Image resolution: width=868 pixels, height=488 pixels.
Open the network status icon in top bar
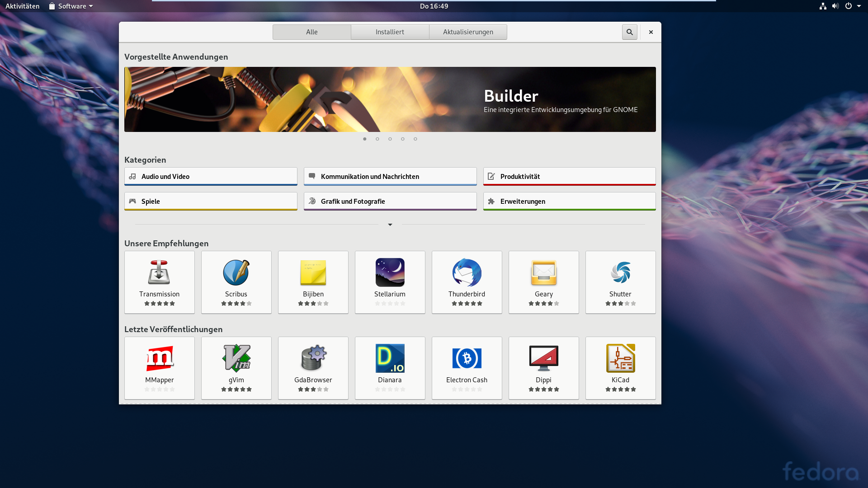[822, 6]
